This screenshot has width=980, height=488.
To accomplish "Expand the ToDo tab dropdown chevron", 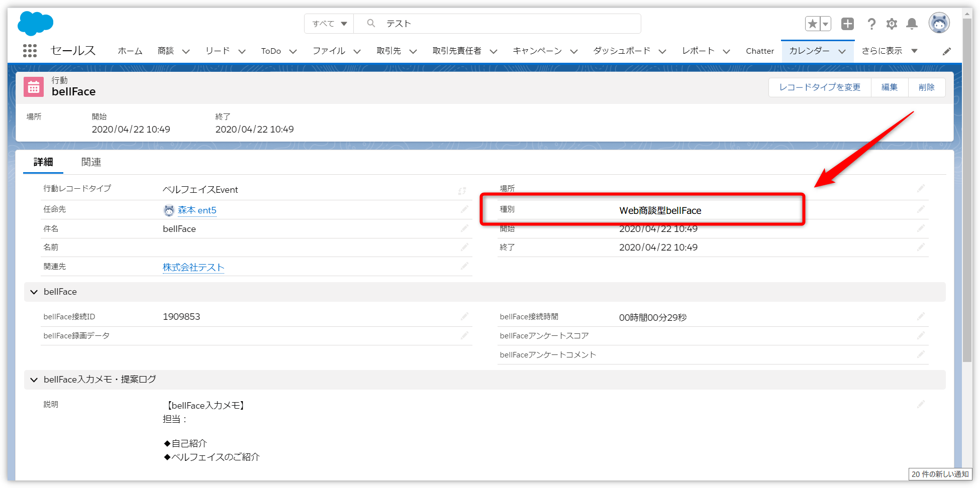I will [x=293, y=51].
